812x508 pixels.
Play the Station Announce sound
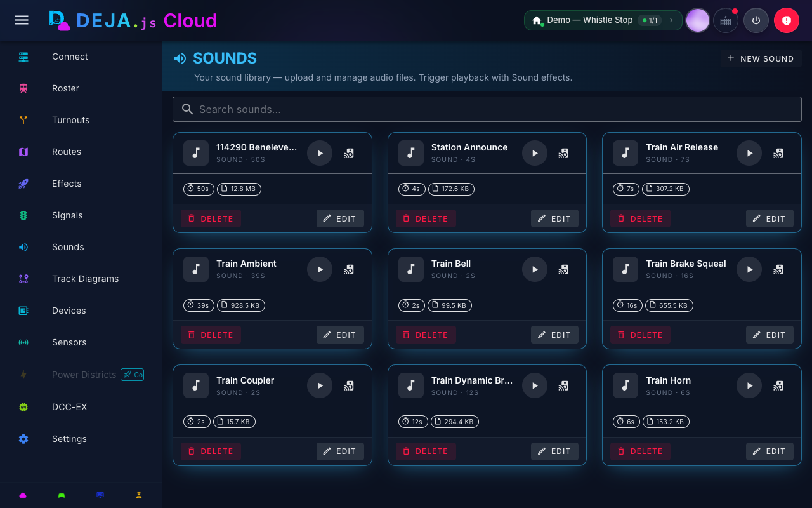[x=535, y=153]
